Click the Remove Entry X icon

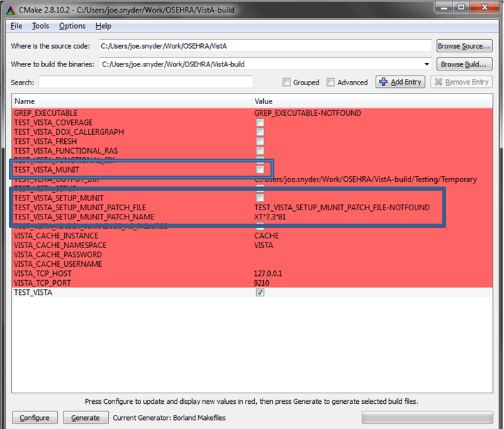point(438,82)
